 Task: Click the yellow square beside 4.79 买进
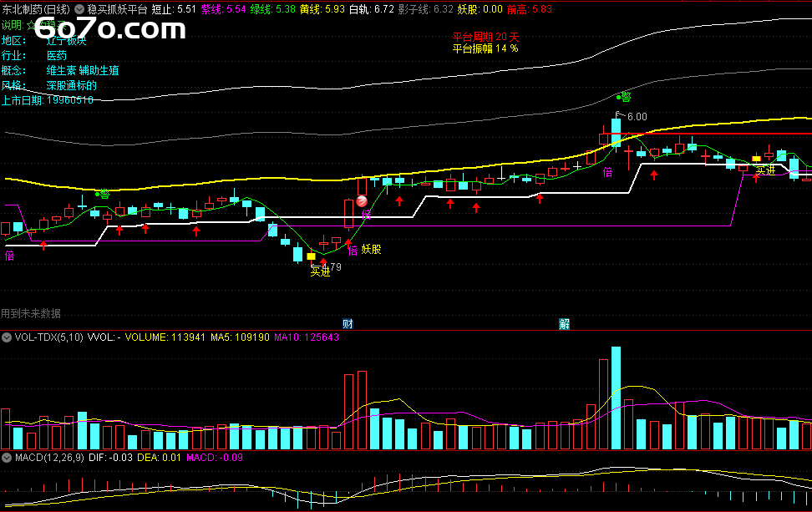312,256
